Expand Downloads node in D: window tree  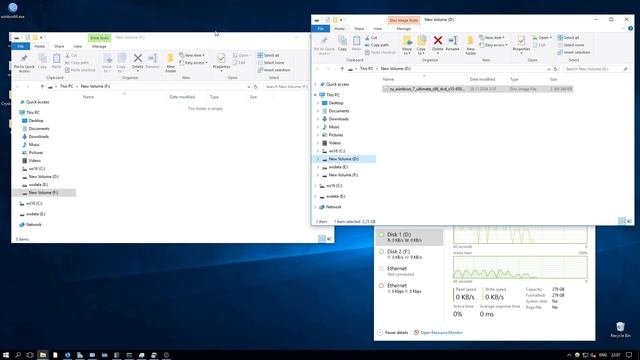pos(318,119)
